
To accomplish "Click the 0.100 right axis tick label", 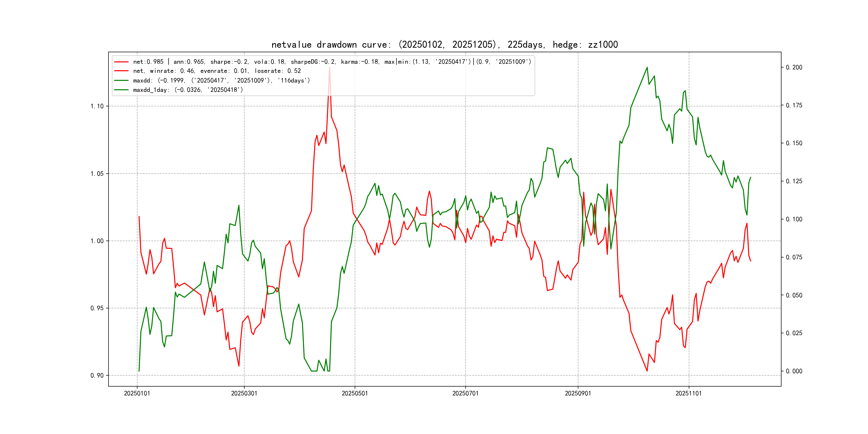I will 794,219.
